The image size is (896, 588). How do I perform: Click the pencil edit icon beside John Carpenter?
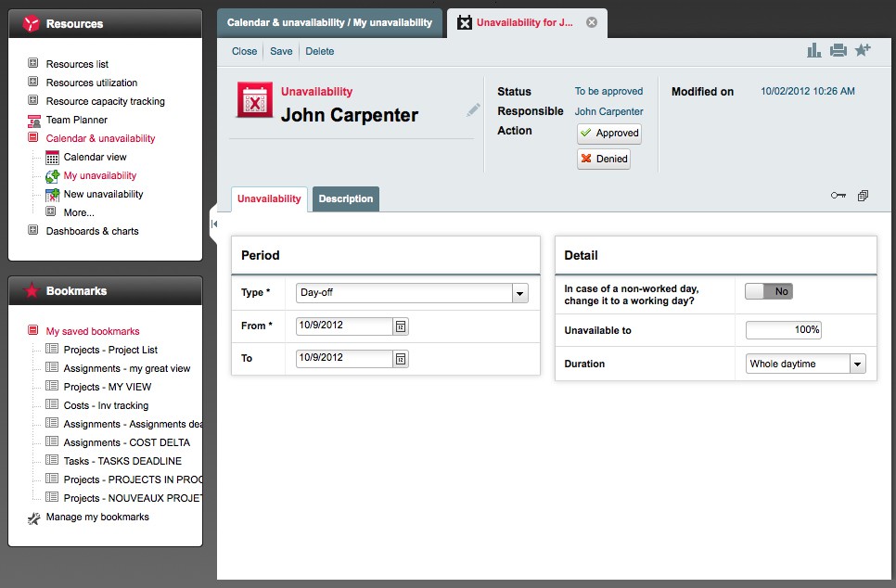coord(474,110)
